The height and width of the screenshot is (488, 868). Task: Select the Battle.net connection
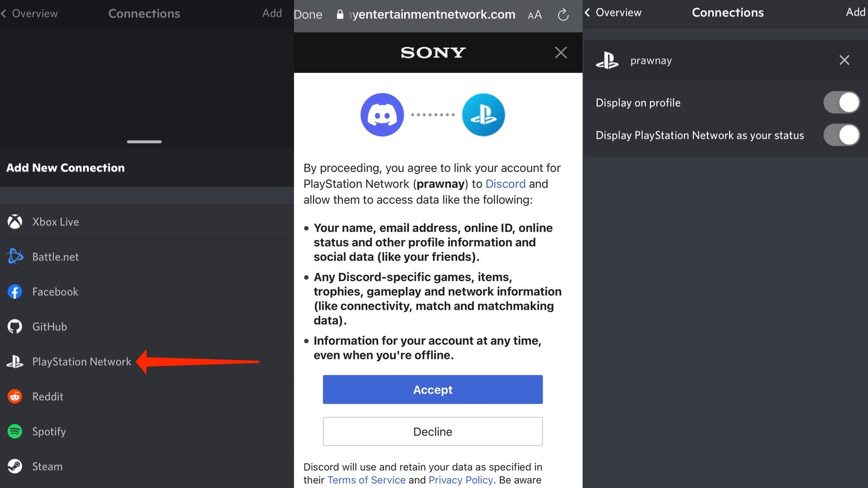pos(147,256)
